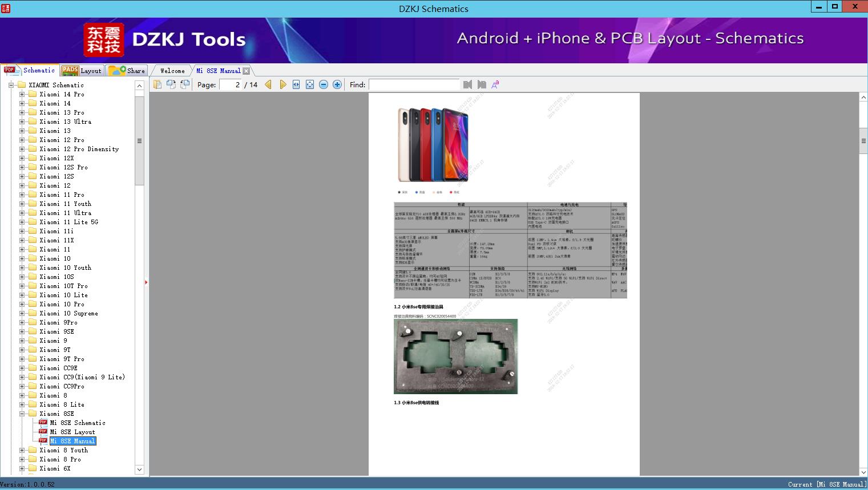Open Mi 8SE Schematic PDF file
Image resolution: width=868 pixels, height=490 pixels.
tap(78, 423)
